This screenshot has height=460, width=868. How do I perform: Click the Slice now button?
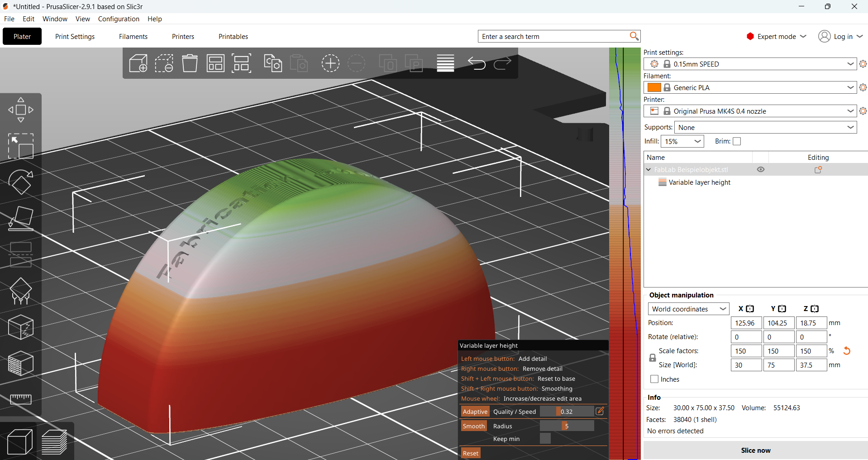pyautogui.click(x=755, y=450)
